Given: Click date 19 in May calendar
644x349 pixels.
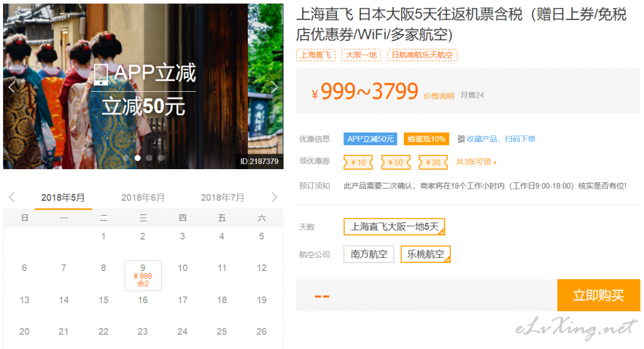Looking at the screenshot, I should (262, 300).
